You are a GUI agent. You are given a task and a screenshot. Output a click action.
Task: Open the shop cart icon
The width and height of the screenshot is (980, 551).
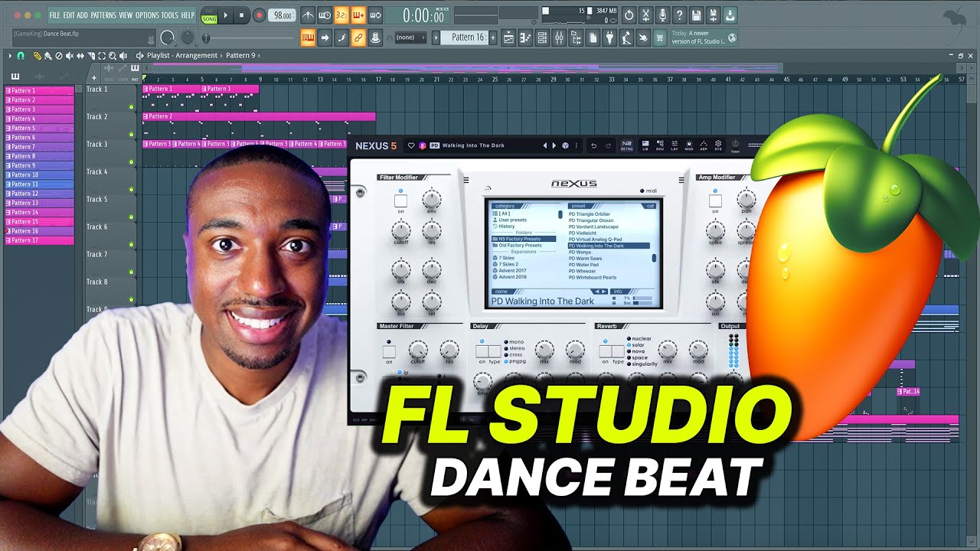point(660,37)
